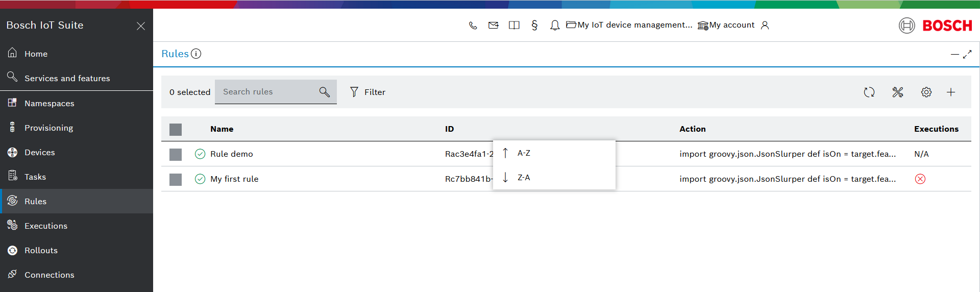This screenshot has width=980, height=292.
Task: Click the email envelope icon
Action: (x=494, y=25)
